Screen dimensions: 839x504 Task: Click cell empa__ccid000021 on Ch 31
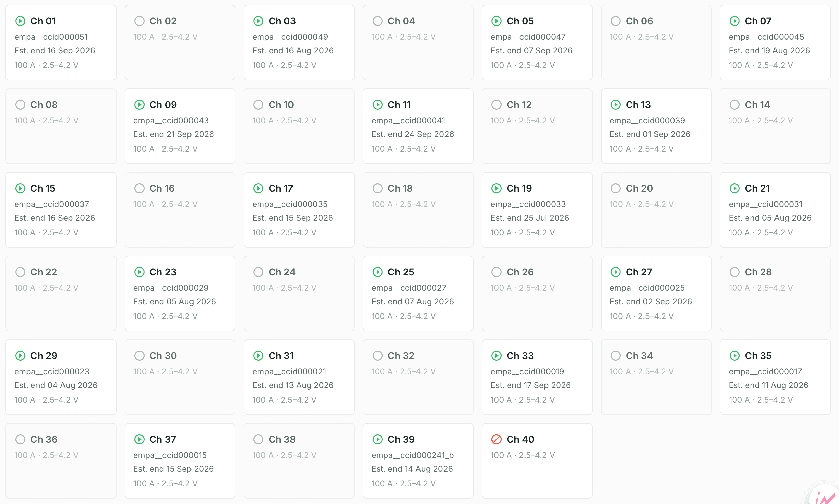point(289,371)
